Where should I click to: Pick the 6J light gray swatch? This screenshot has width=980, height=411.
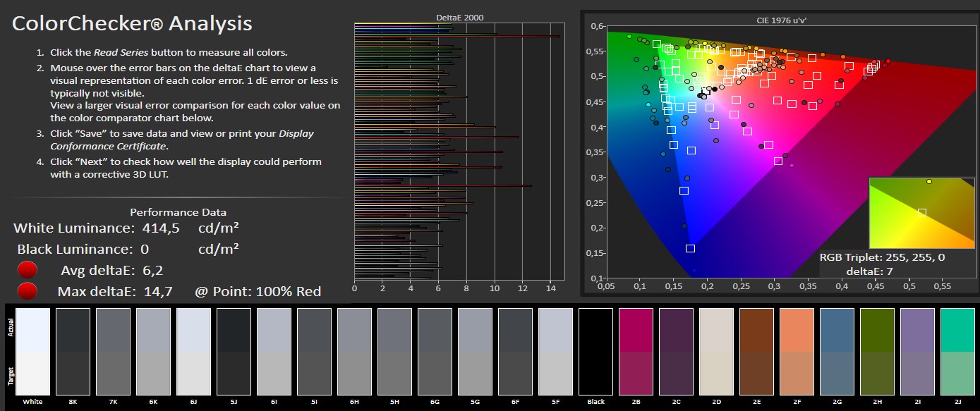tap(193, 351)
